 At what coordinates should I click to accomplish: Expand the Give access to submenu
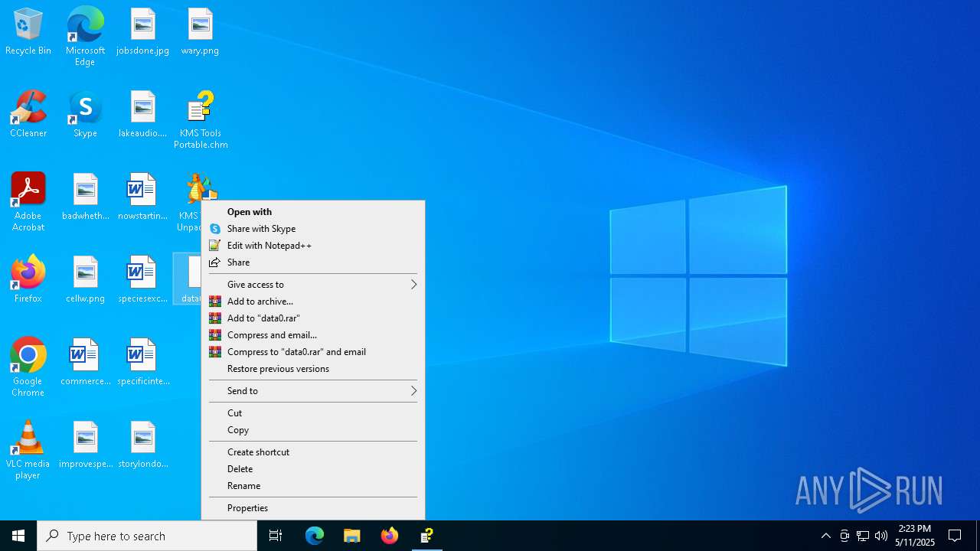(x=313, y=285)
